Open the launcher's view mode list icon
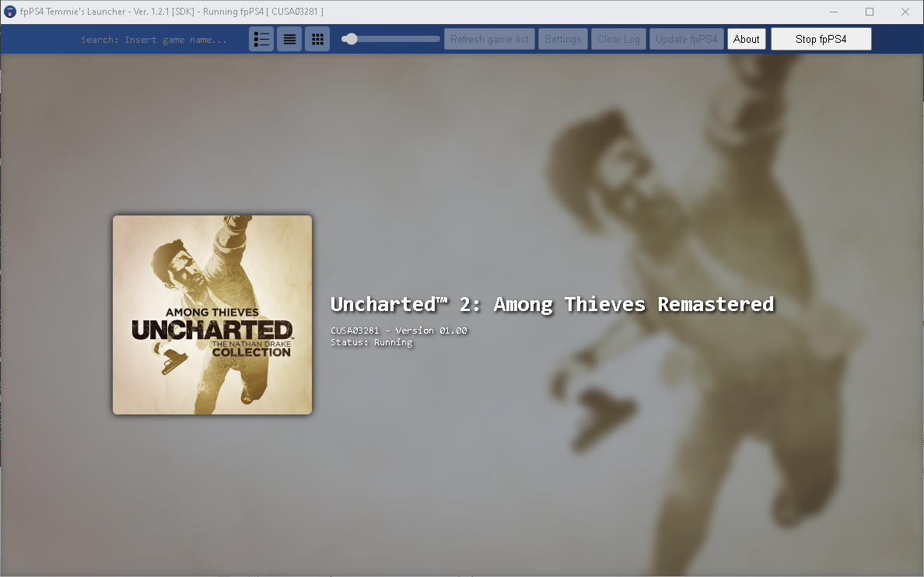Screen dimensions: 924x577 point(261,38)
